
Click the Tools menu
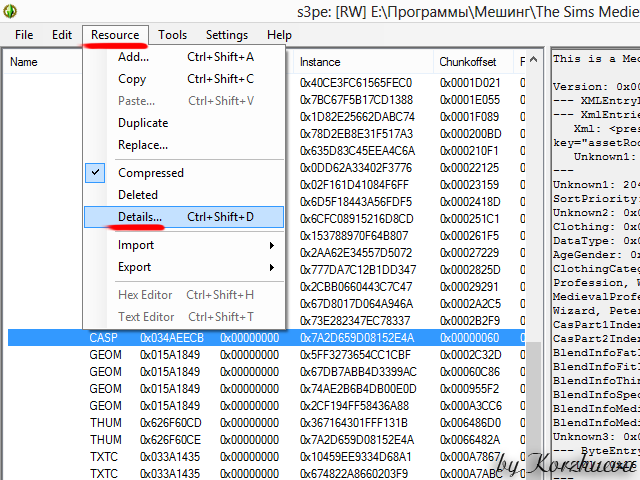(172, 35)
